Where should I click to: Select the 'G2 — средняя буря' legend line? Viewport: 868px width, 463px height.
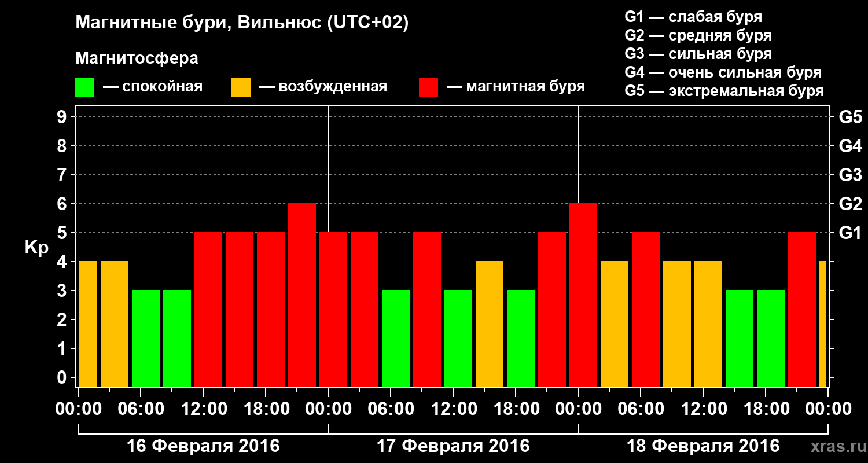pos(698,35)
